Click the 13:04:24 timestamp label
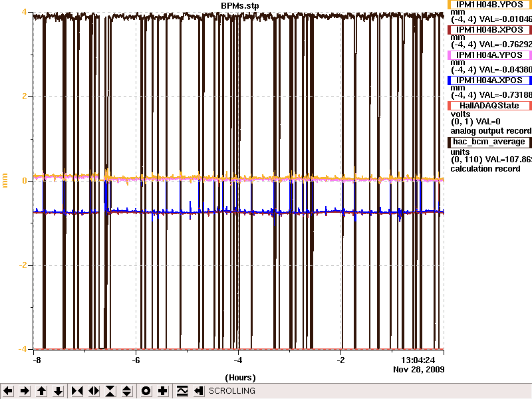This screenshot has width=532, height=399. (x=418, y=360)
